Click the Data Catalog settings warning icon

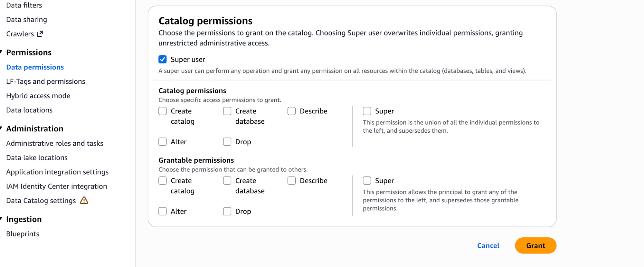84,201
